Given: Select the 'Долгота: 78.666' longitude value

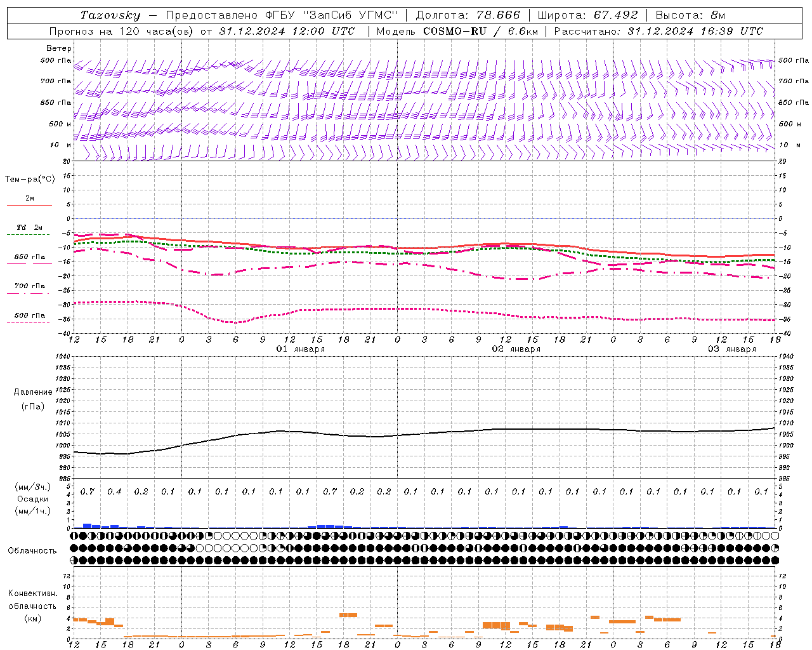Looking at the screenshot, I should click(x=468, y=15).
